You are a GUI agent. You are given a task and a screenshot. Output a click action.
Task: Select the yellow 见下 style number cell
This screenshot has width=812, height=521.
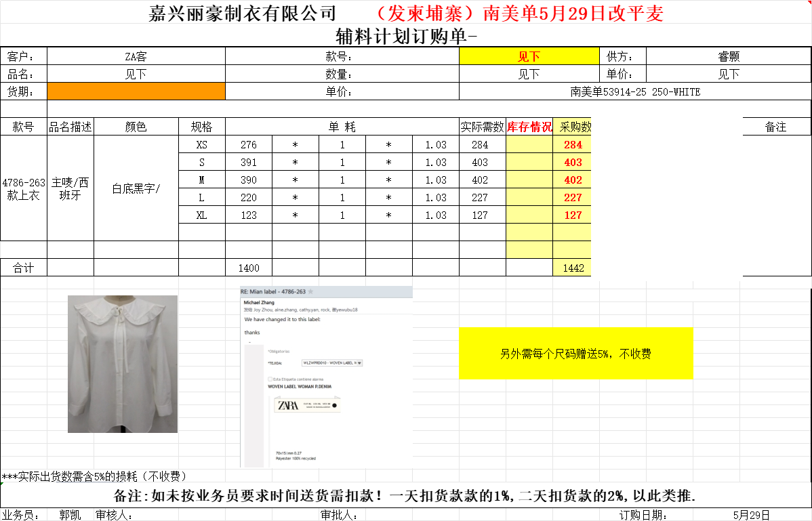[529, 57]
